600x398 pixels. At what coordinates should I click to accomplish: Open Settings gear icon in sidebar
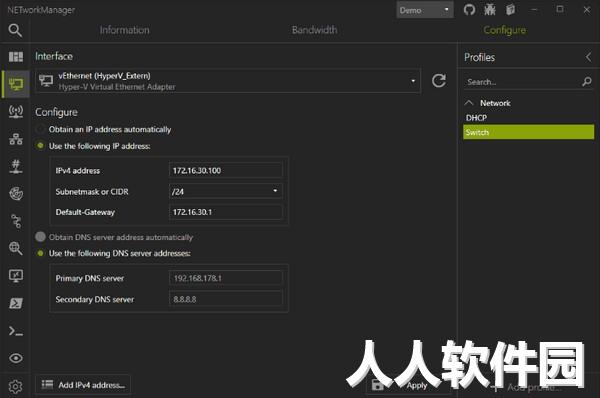pyautogui.click(x=16, y=387)
